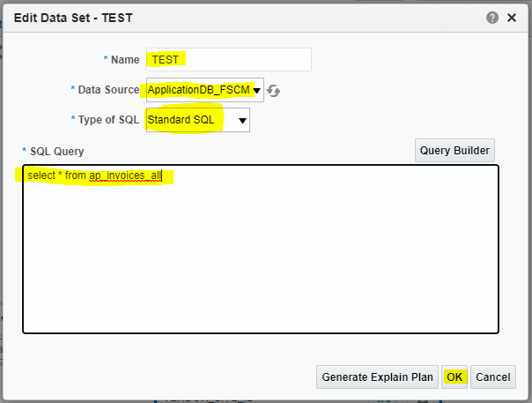Launch the Query Builder
Image resolution: width=532 pixels, height=403 pixels.
454,150
